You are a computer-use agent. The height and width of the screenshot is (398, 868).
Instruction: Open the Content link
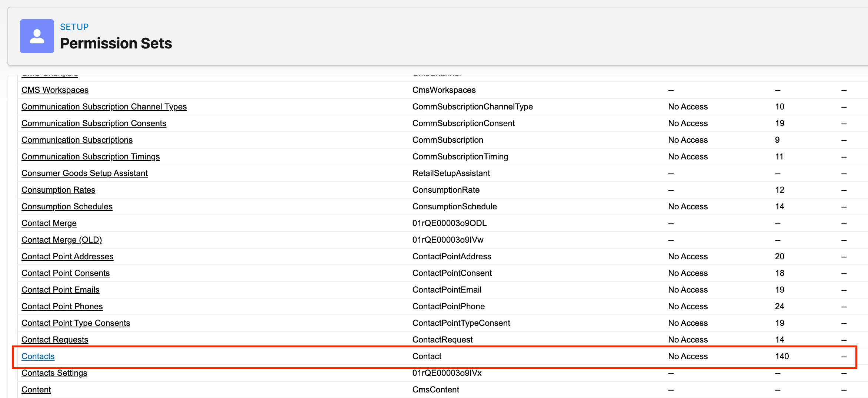[x=36, y=389]
